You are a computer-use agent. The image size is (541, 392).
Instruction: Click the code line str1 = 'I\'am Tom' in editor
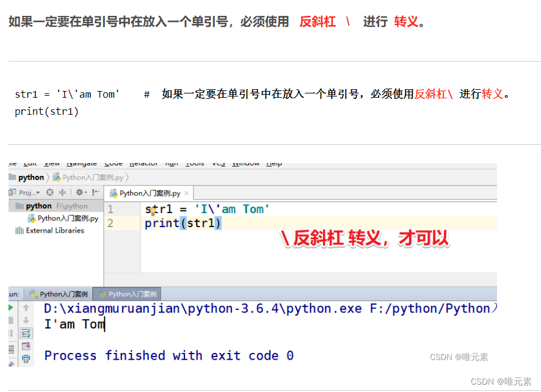pos(207,209)
